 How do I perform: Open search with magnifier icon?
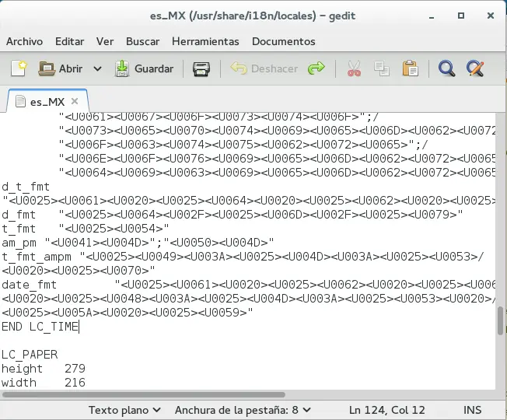pyautogui.click(x=447, y=68)
